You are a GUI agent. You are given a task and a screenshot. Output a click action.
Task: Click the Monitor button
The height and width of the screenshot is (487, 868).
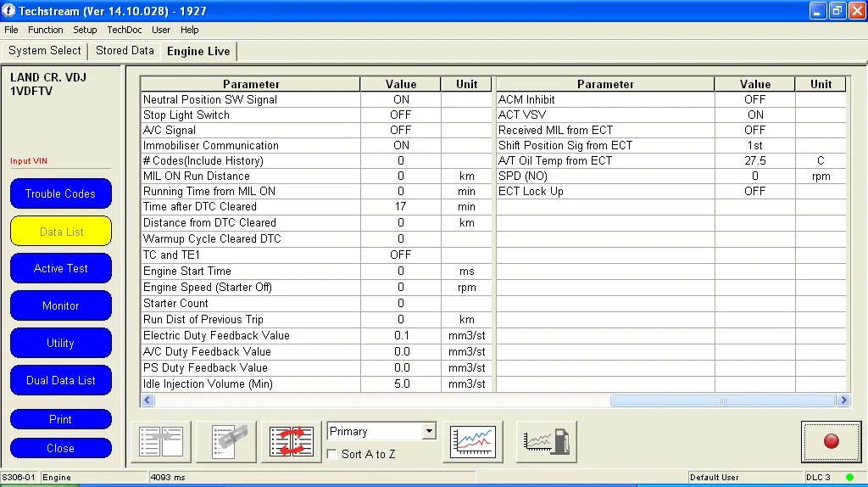pos(60,305)
